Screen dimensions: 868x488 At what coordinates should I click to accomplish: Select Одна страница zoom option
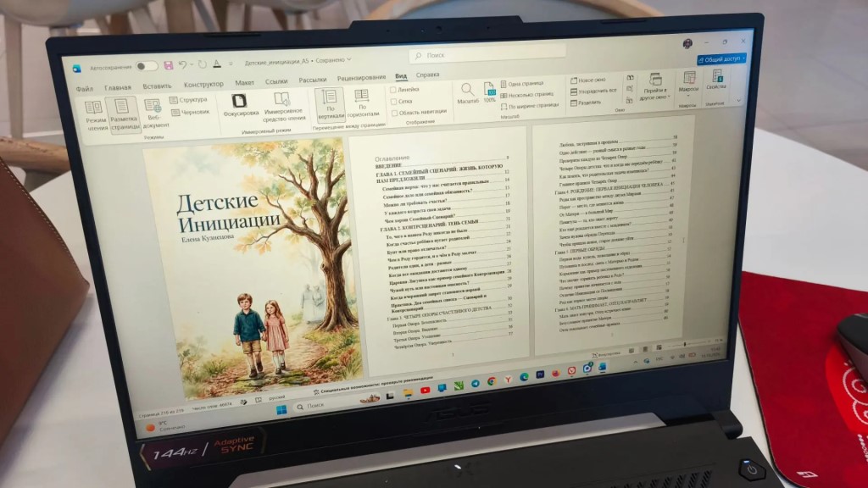click(522, 84)
